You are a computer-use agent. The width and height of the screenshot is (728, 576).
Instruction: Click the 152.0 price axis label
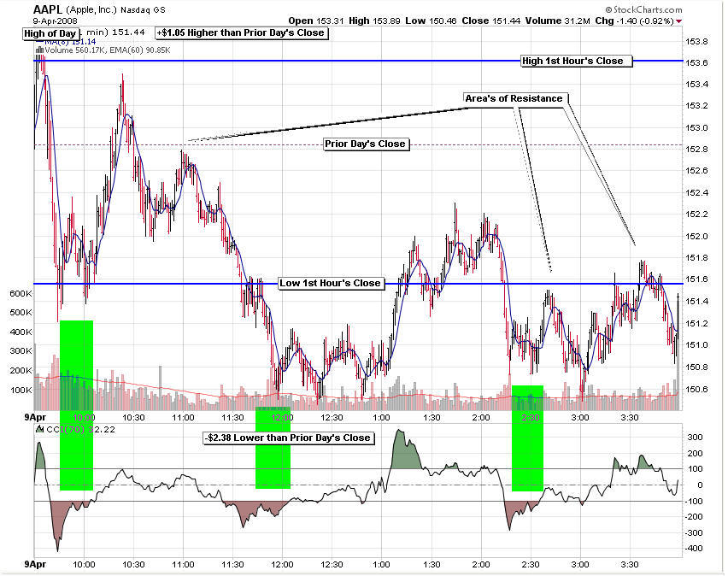pos(697,237)
